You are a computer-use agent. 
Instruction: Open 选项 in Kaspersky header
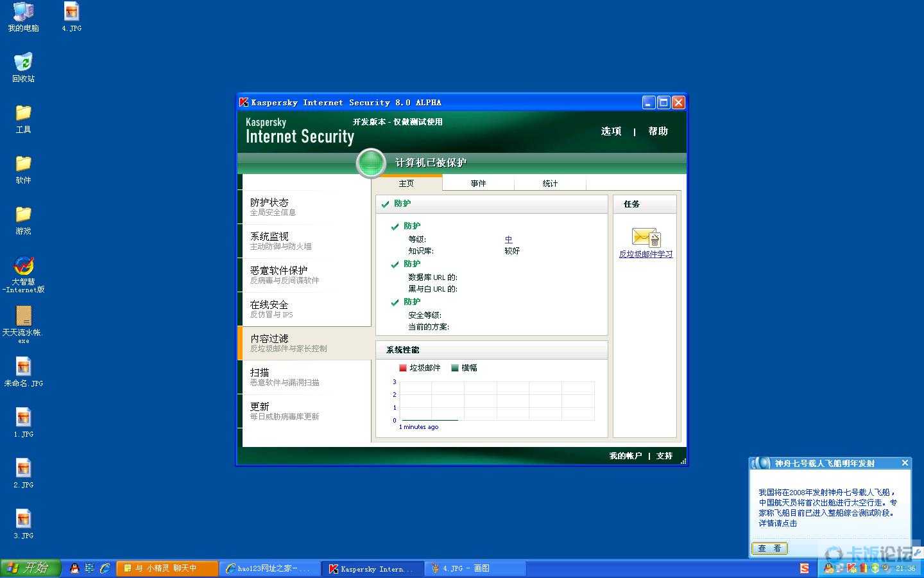(x=612, y=131)
